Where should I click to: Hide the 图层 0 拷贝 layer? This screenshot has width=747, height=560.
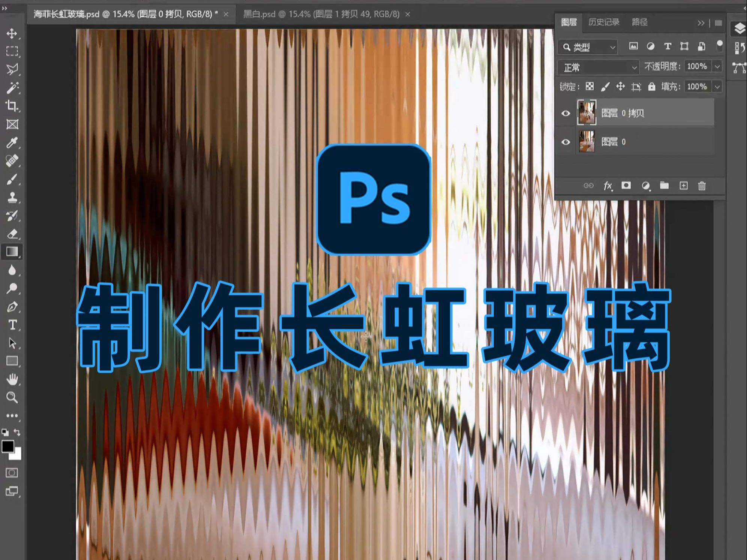tap(566, 113)
